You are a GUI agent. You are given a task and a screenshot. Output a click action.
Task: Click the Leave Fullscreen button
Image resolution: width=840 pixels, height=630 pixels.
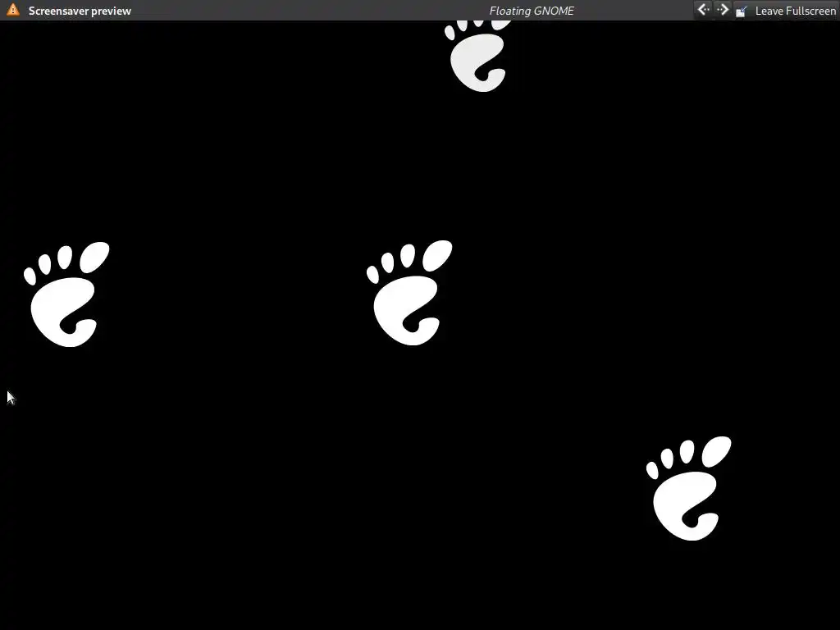pyautogui.click(x=785, y=11)
